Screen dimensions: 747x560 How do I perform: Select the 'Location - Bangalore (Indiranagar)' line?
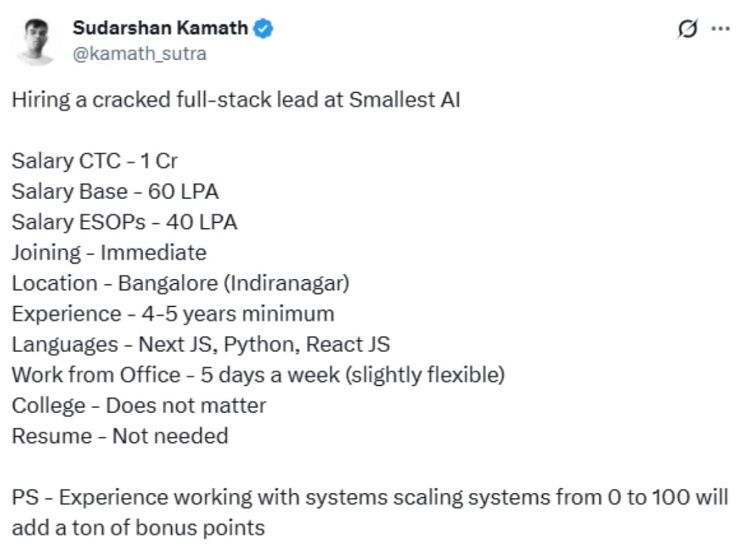[181, 283]
